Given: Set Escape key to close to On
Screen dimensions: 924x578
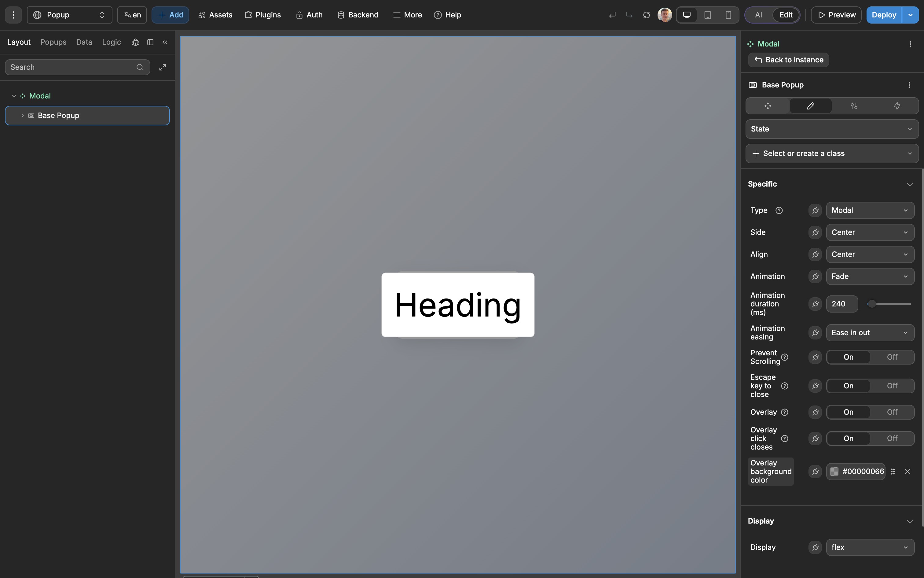Looking at the screenshot, I should (849, 386).
